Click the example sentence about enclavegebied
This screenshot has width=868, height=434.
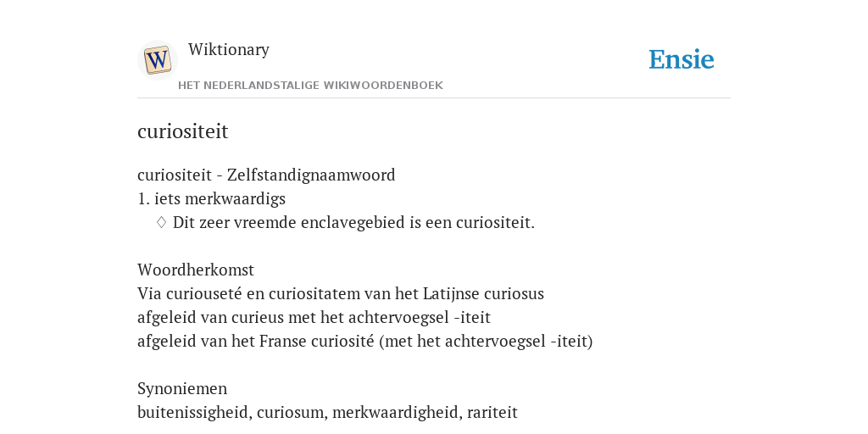pyautogui.click(x=353, y=223)
